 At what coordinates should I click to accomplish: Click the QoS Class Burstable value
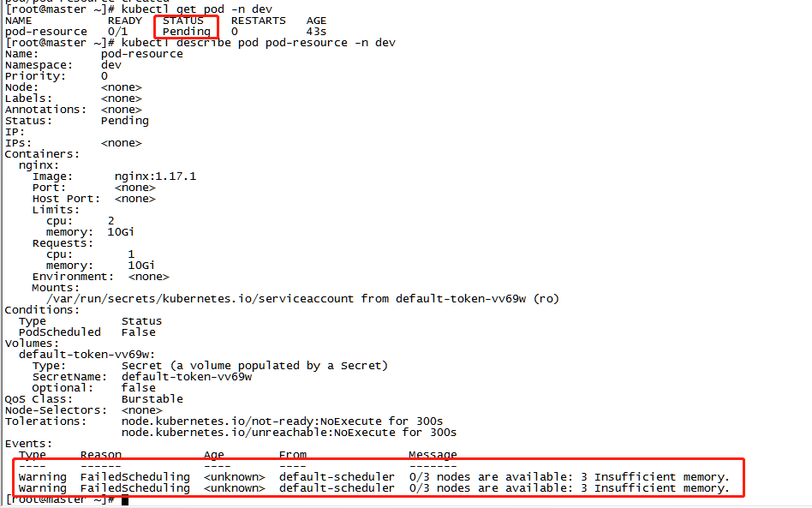[152, 399]
